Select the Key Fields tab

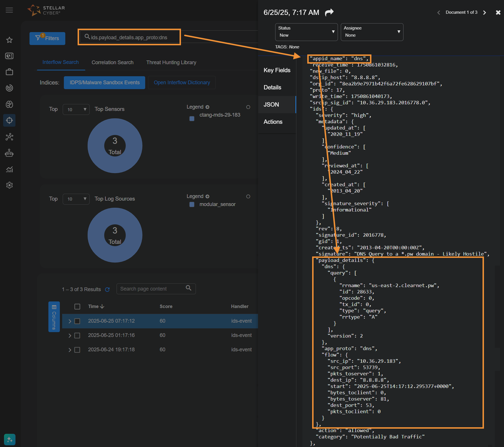point(277,70)
